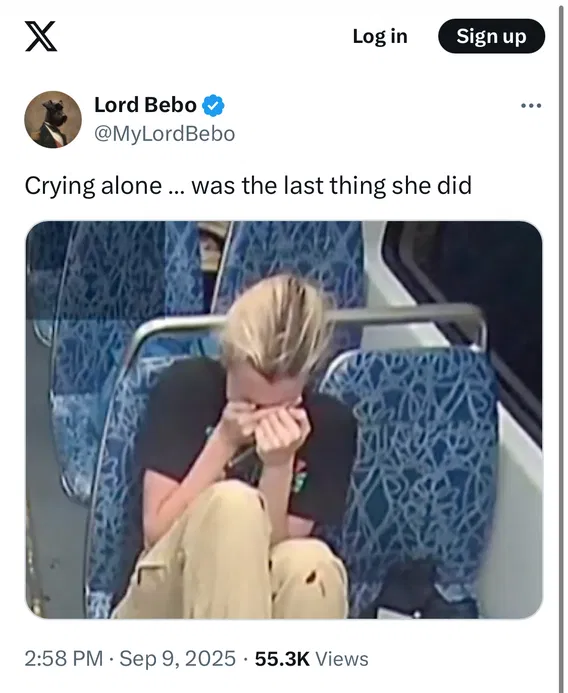Click the Views label
The image size is (568, 693).
342,659
